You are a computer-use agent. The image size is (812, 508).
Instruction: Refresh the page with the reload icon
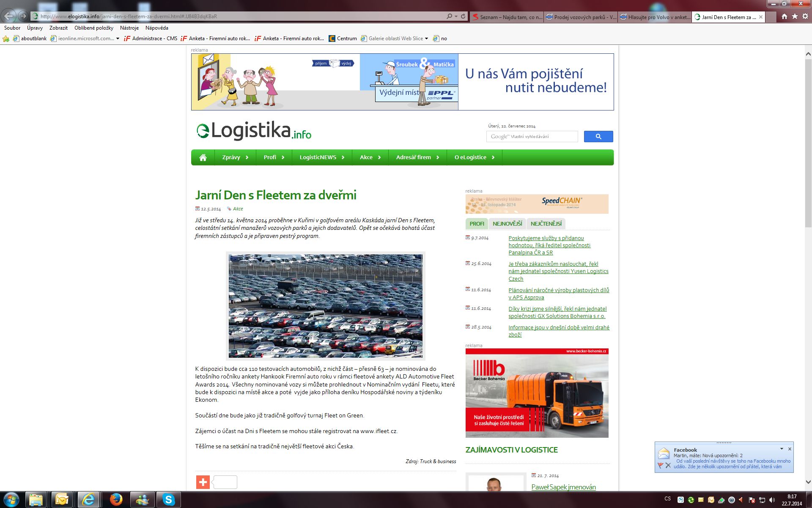click(463, 17)
